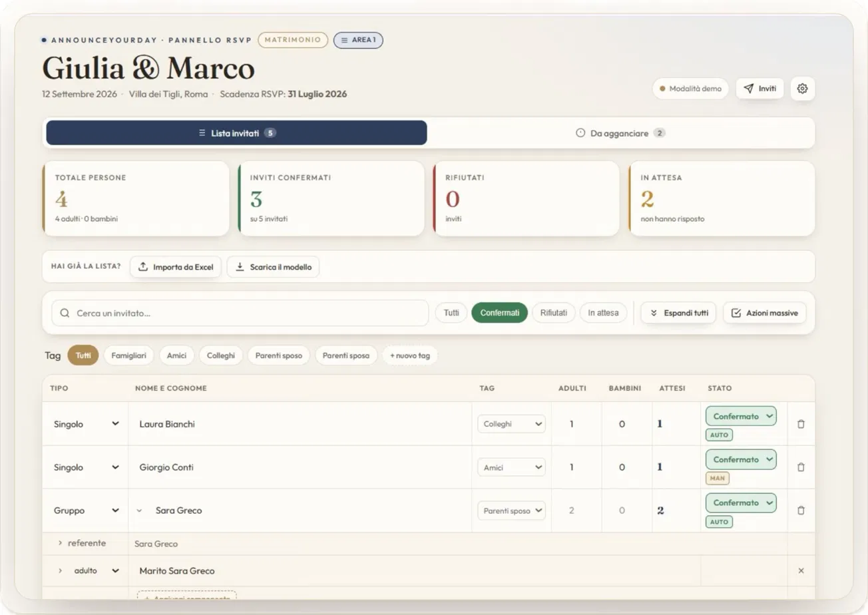
Task: Open the settings gear icon
Action: [x=802, y=89]
